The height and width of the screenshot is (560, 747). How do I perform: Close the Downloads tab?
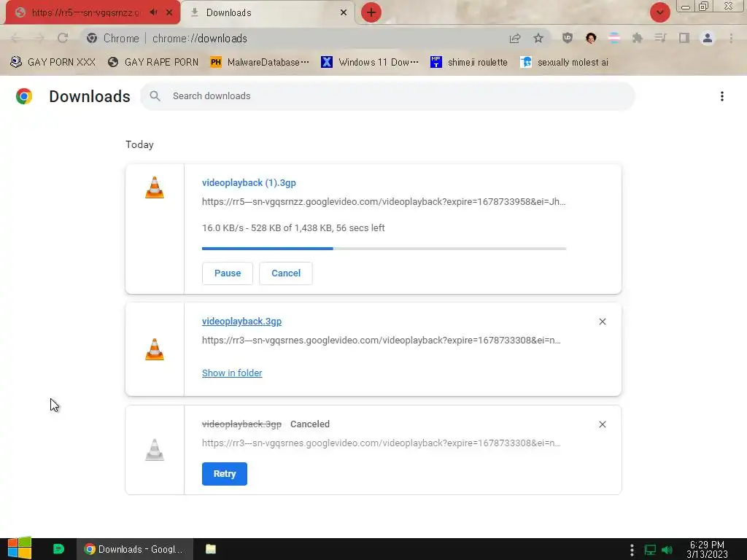[x=344, y=12]
